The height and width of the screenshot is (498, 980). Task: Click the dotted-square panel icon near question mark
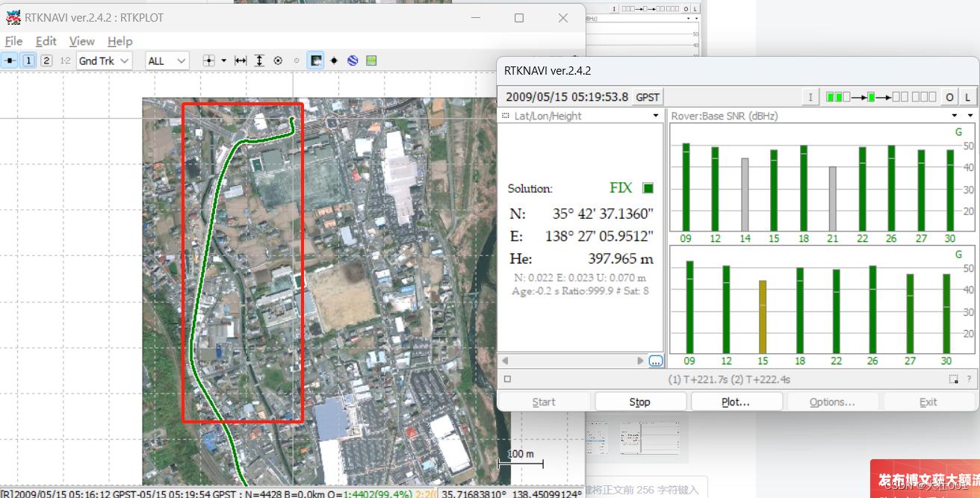[x=954, y=379]
